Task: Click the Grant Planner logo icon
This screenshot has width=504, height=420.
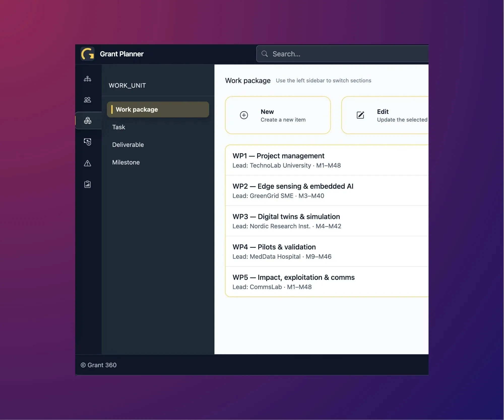Action: (87, 54)
